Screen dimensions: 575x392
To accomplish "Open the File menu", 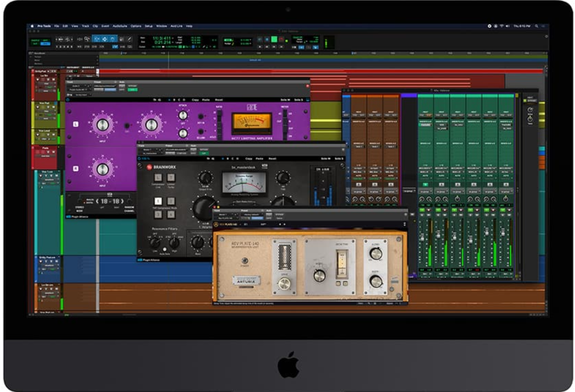I will 56,26.
